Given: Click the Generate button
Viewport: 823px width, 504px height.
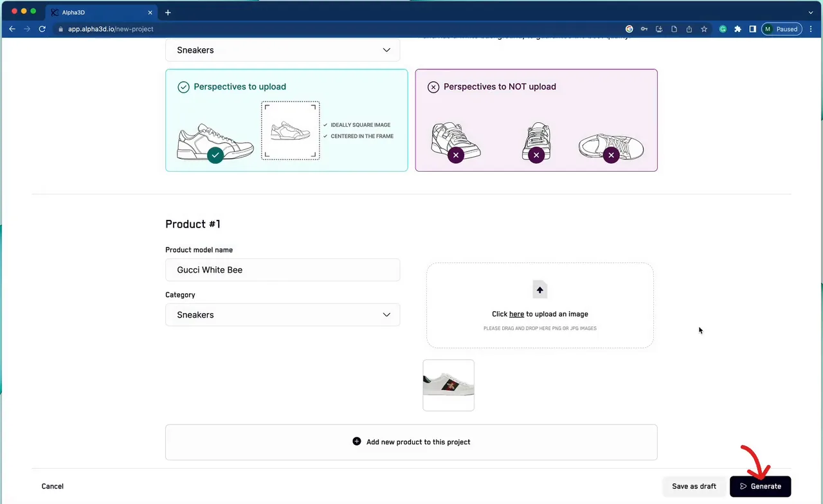Looking at the screenshot, I should pyautogui.click(x=760, y=487).
